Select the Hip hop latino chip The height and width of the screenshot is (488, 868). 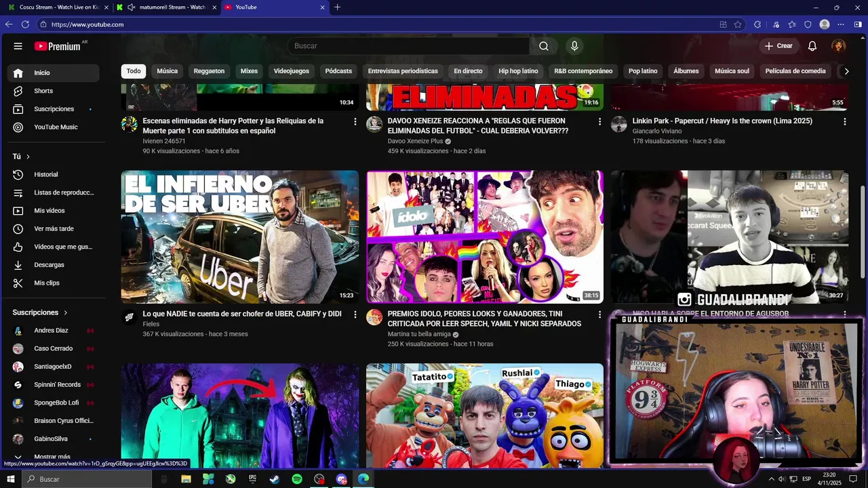click(x=518, y=71)
